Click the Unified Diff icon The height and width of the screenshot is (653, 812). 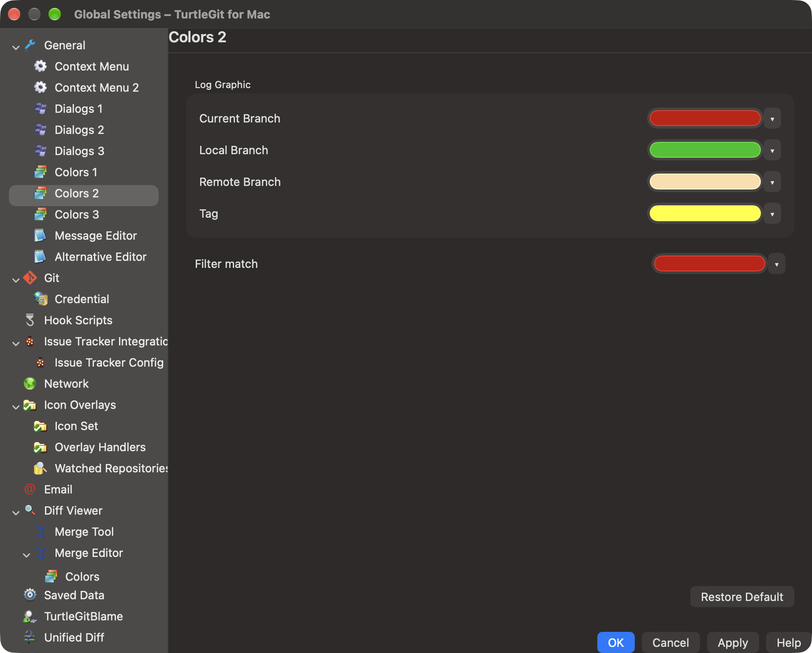[x=30, y=637]
